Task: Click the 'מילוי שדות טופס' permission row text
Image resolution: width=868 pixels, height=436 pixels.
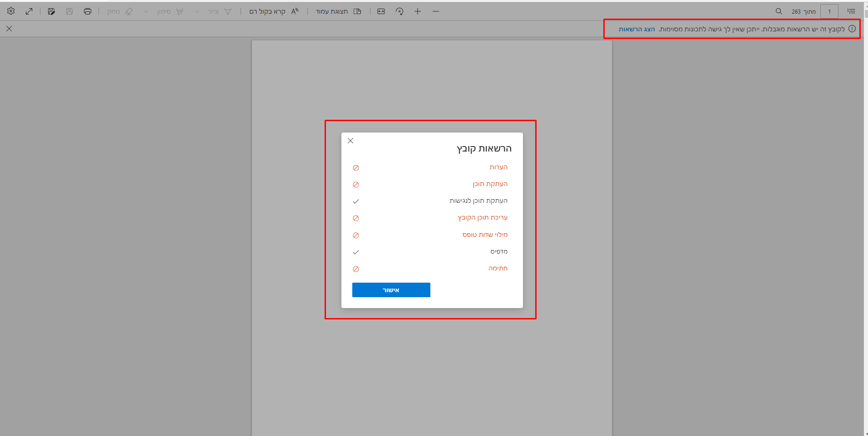Action: pyautogui.click(x=485, y=235)
